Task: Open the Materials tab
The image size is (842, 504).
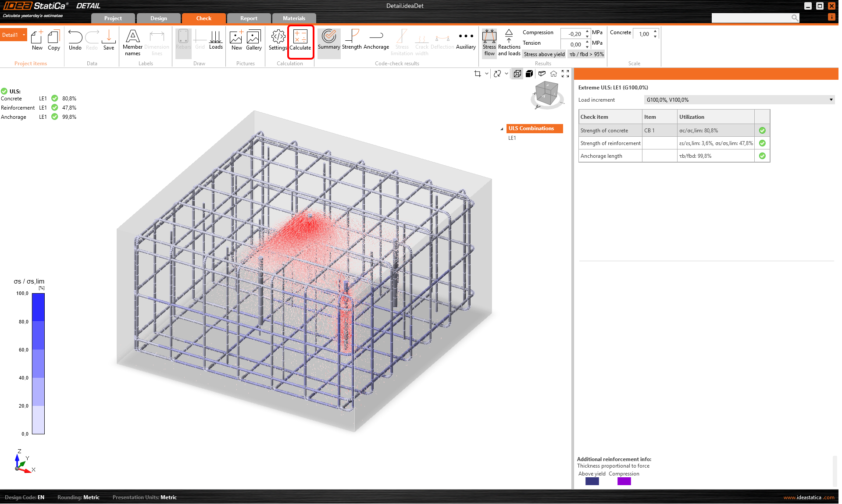Action: coord(294,18)
